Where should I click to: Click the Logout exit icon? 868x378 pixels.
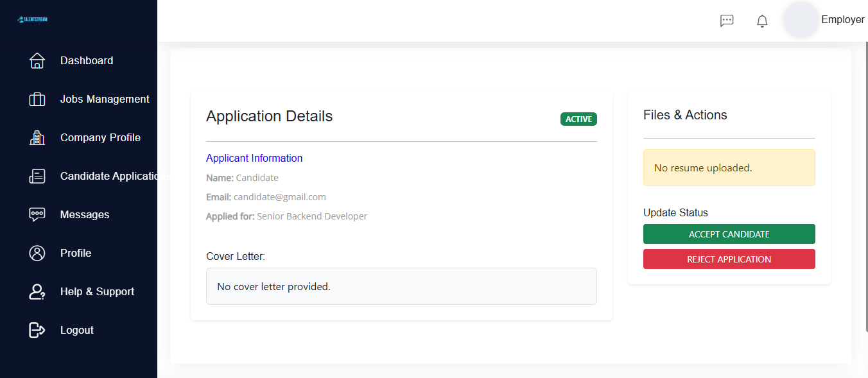37,329
